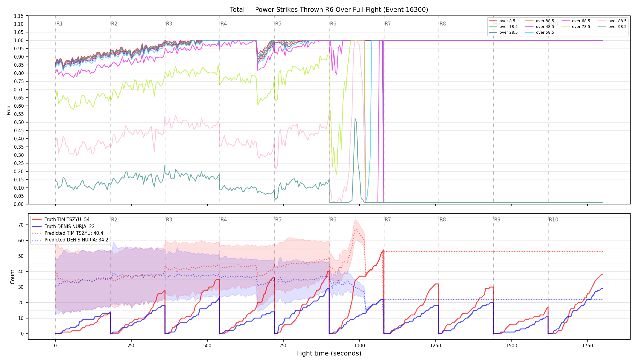Click the 0.25 tick on the Prob axis
Screen dimensions: 637x364
pos(19,163)
